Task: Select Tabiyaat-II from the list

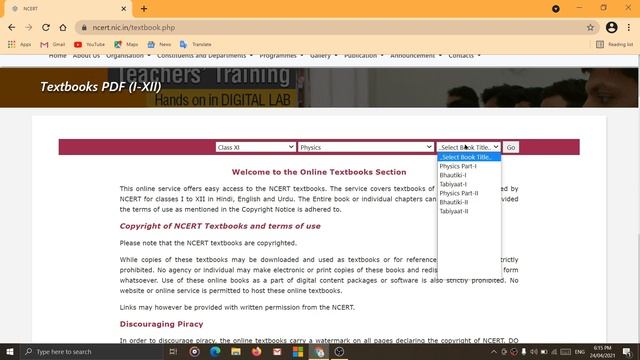Action: tap(469, 211)
